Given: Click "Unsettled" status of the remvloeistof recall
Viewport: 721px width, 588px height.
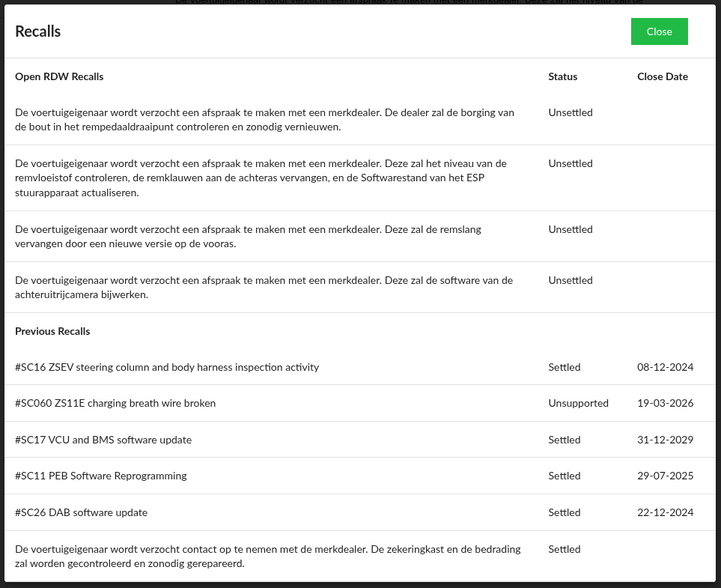Looking at the screenshot, I should point(571,163).
